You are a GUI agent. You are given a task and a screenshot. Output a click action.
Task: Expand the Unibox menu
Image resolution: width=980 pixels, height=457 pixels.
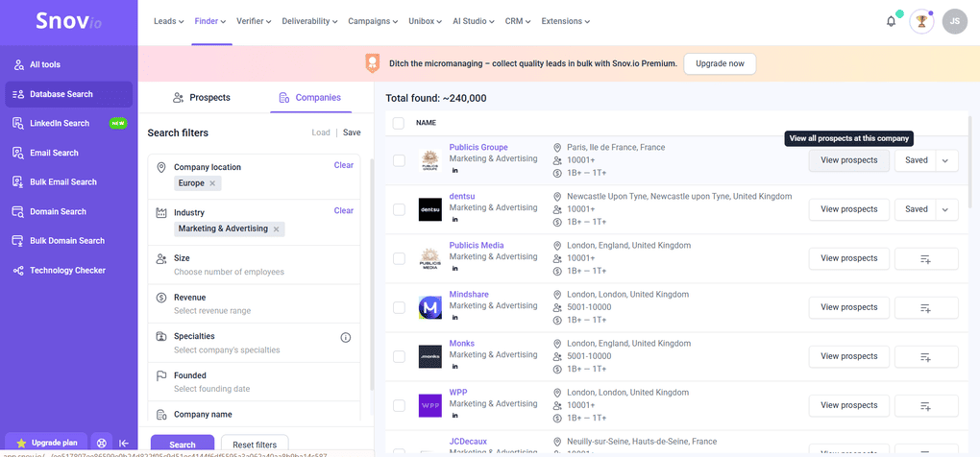pos(427,21)
